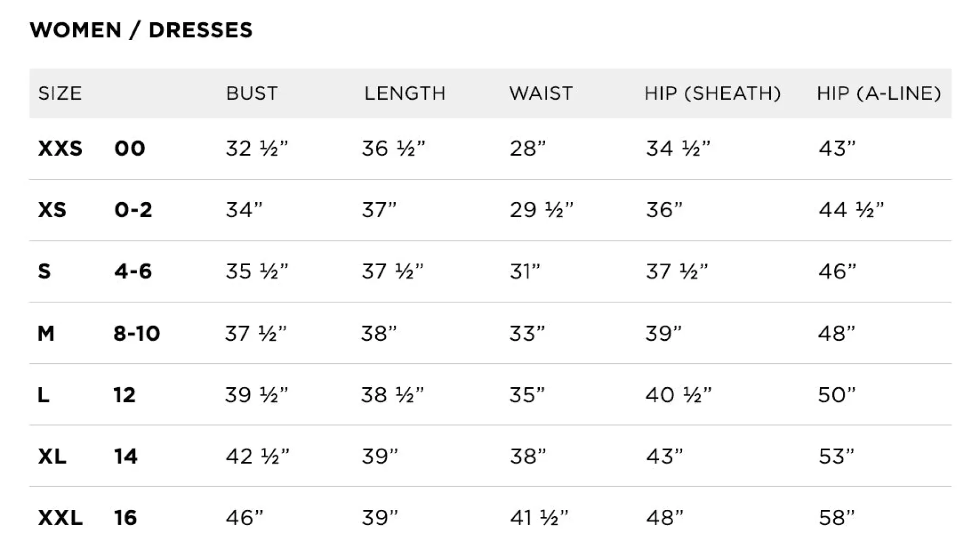This screenshot has width=980, height=550.
Task: Select the HIP (A-LINE) column header
Action: [x=878, y=93]
